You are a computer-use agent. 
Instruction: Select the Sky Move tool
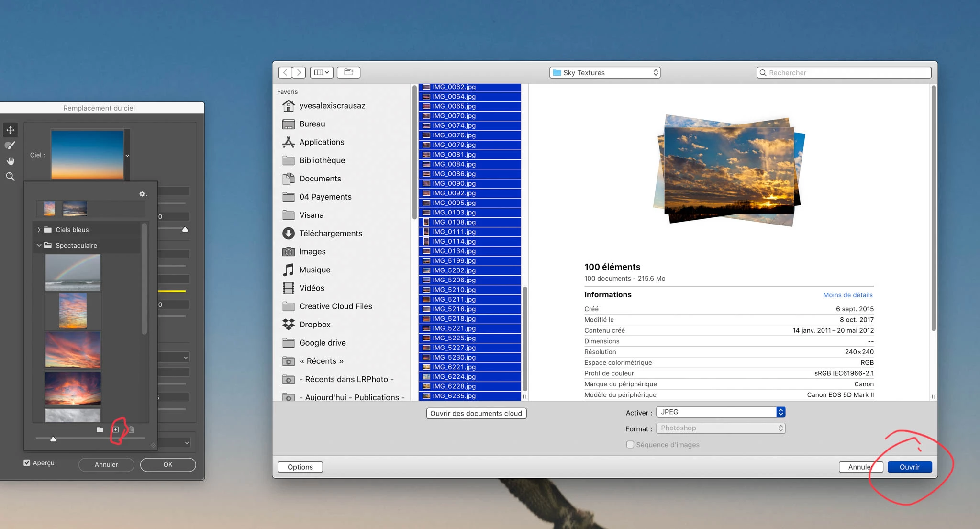[x=11, y=130]
